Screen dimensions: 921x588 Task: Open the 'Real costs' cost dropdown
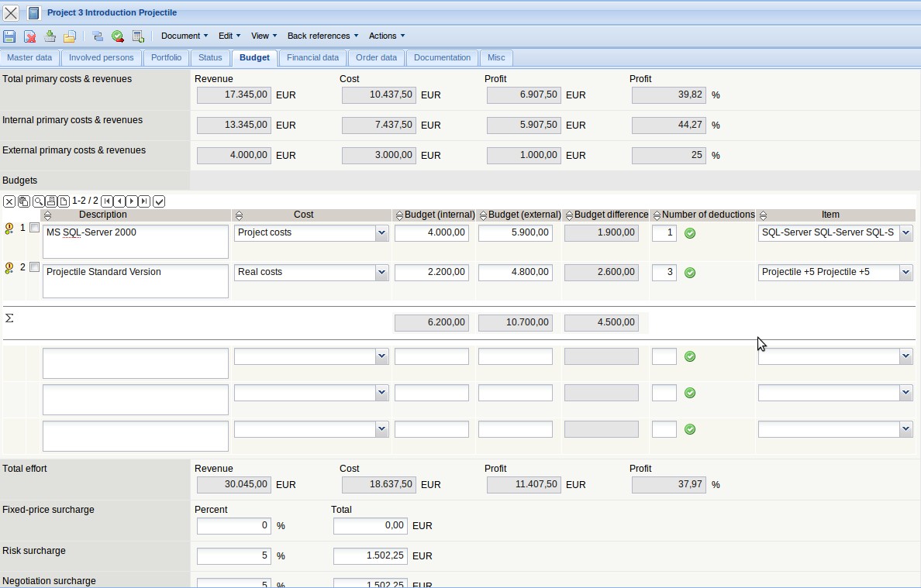tap(381, 273)
